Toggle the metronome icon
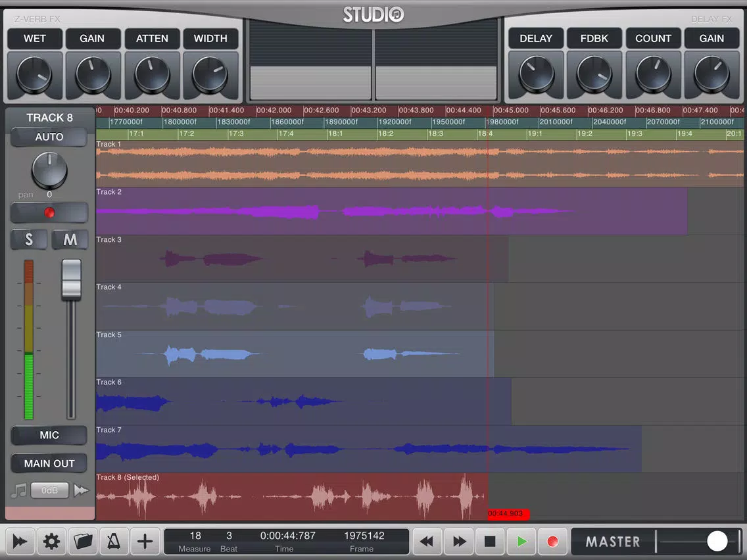 coord(113,542)
